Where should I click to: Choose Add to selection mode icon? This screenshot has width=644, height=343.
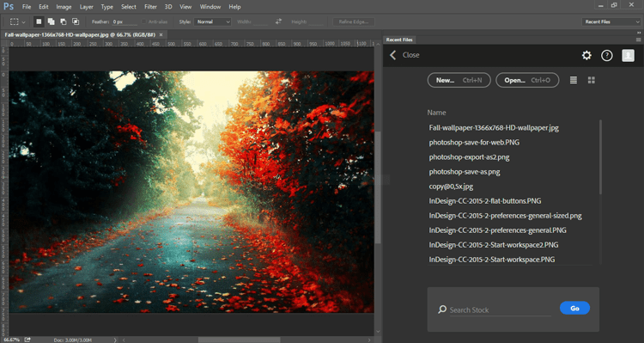tap(51, 21)
